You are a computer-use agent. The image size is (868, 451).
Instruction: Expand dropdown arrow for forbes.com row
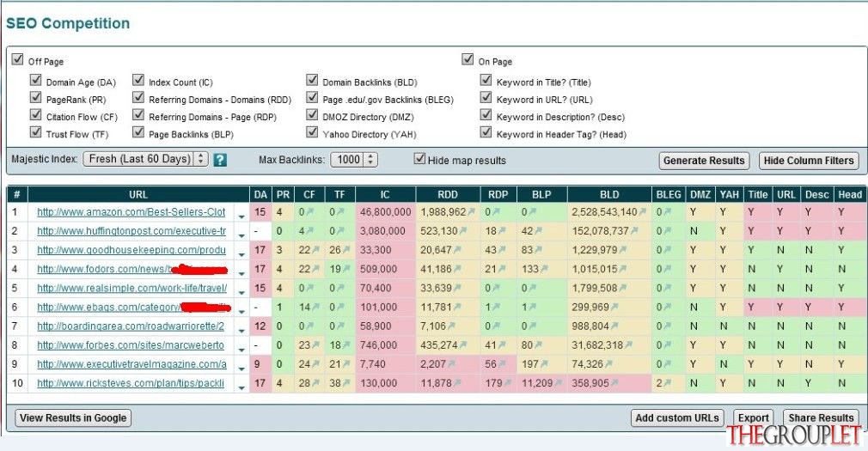[x=241, y=349]
